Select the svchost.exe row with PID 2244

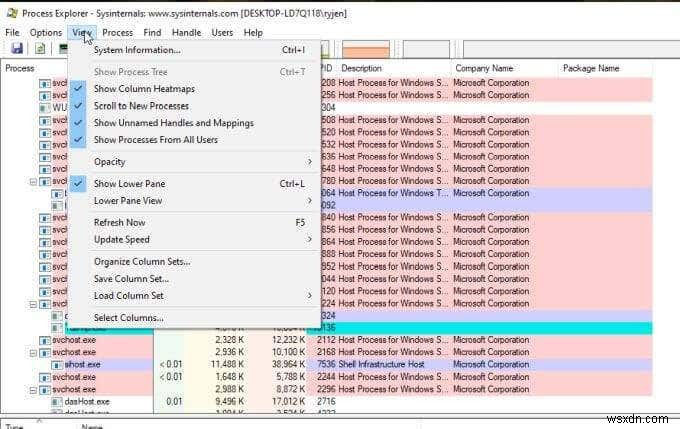click(x=326, y=377)
